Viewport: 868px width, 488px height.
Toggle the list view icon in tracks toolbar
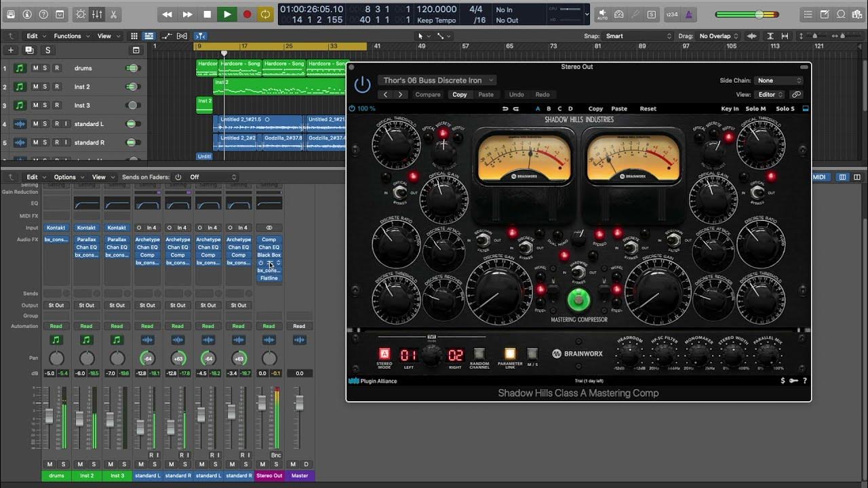coord(149,36)
